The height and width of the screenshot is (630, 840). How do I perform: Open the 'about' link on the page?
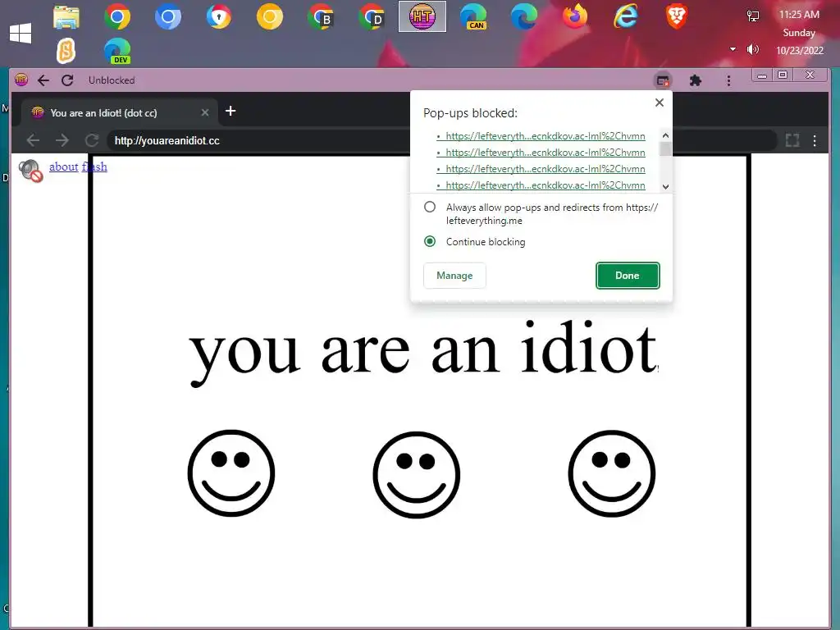64,167
